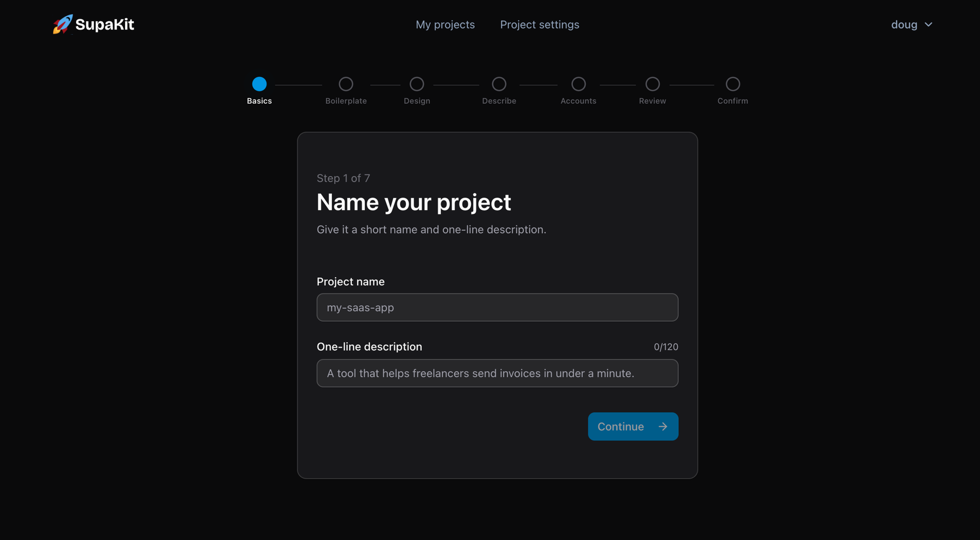
Task: Click the Boilerplate step label
Action: click(x=346, y=101)
